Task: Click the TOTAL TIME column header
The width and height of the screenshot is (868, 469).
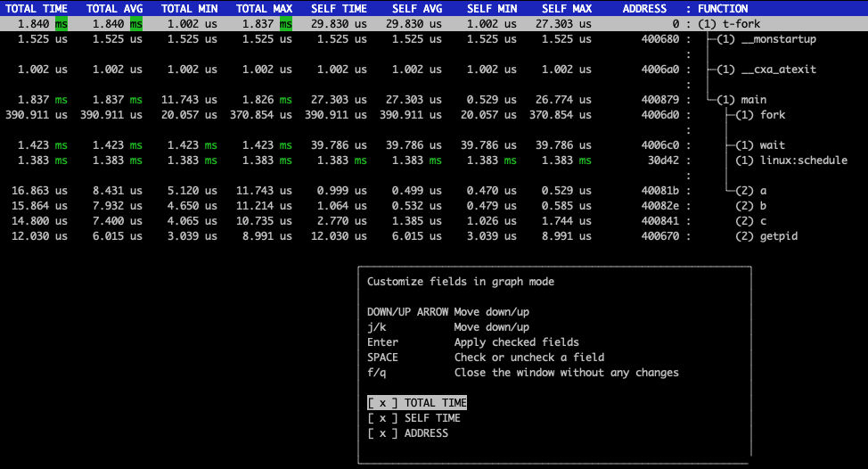Action: (37, 9)
